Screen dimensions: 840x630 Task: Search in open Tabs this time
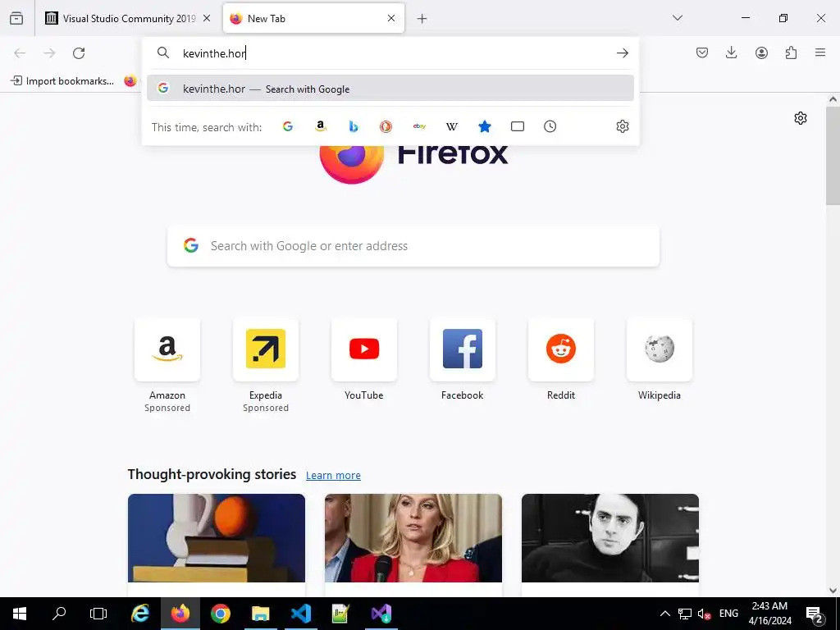[x=518, y=126]
